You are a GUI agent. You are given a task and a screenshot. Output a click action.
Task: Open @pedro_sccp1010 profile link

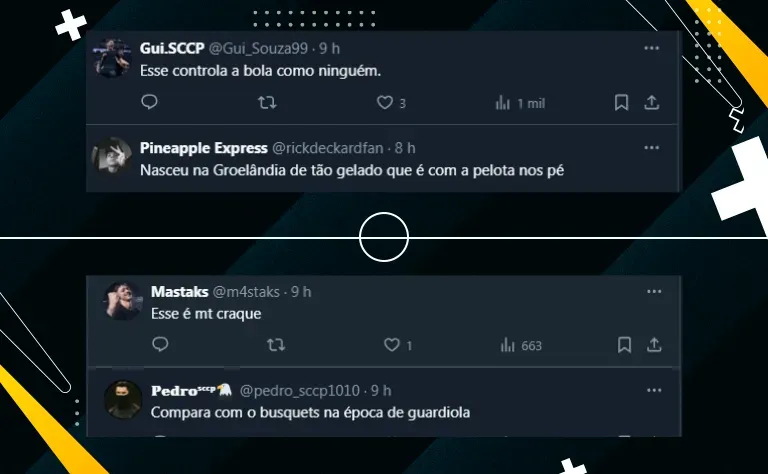300,391
